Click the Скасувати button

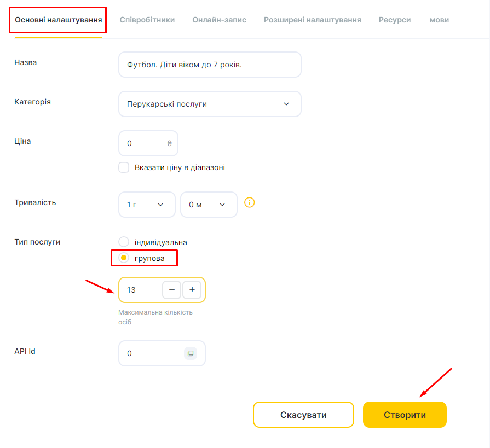pos(303,415)
